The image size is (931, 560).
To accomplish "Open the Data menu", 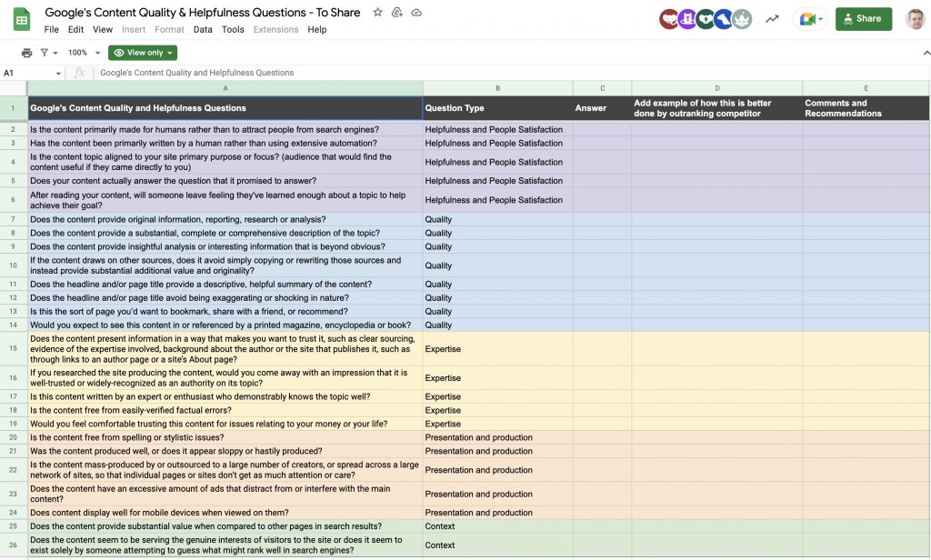I will [202, 29].
